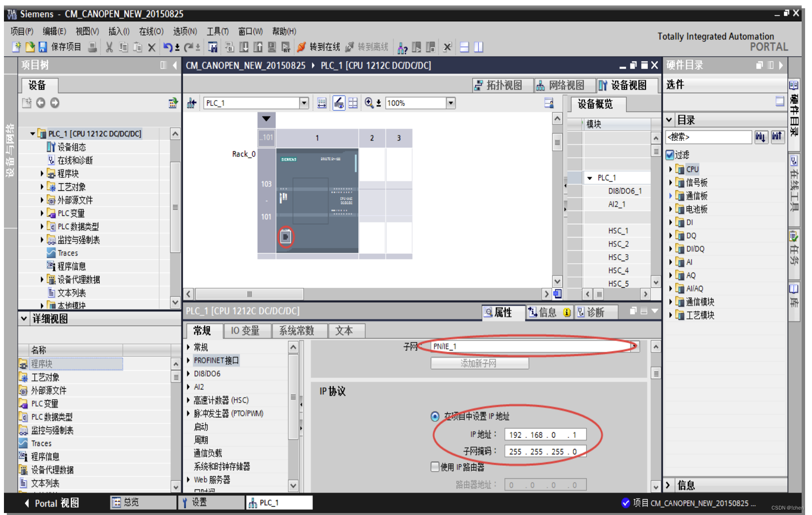Viewport: 812px width, 515px height.
Task: Click the copy icon in the toolbar
Action: tap(123, 47)
